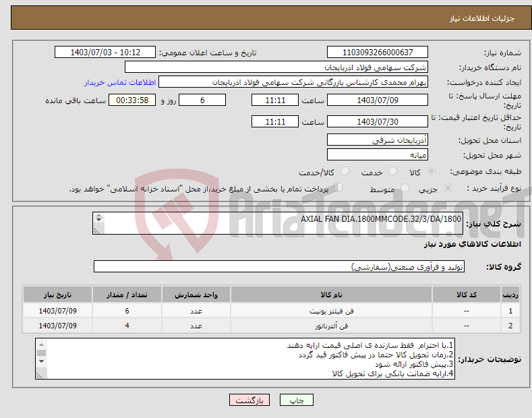The image size is (532, 418).
Task: Click the price validity time 11:11 field
Action: coord(275,121)
